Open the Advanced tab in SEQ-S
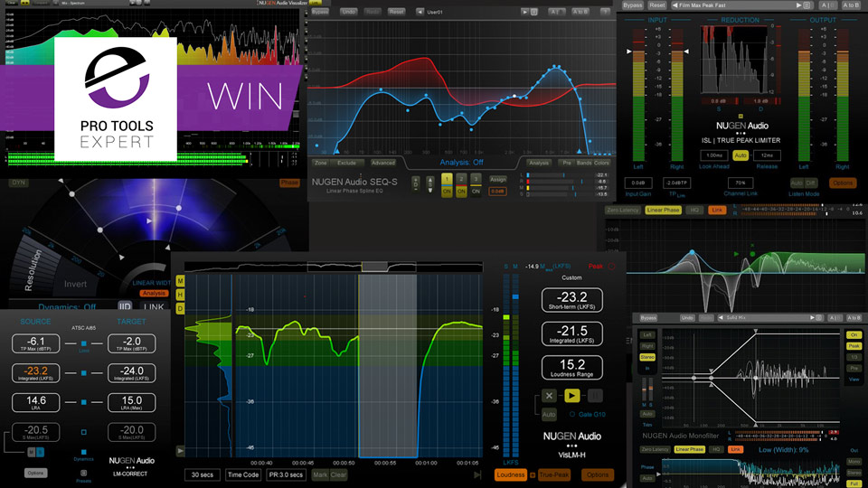 (382, 164)
